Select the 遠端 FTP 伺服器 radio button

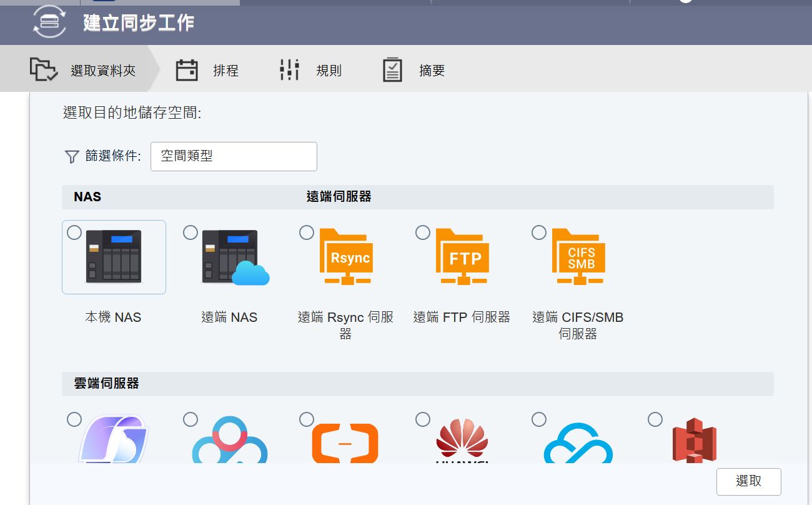[x=423, y=232]
